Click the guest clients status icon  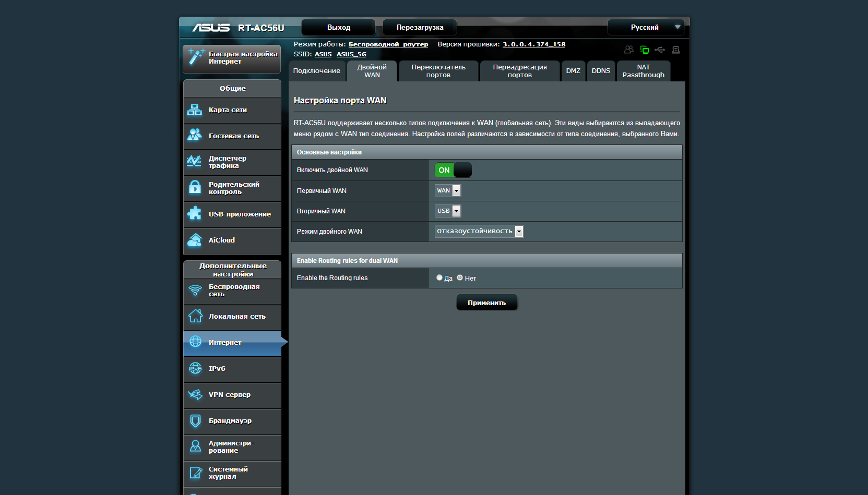[629, 50]
